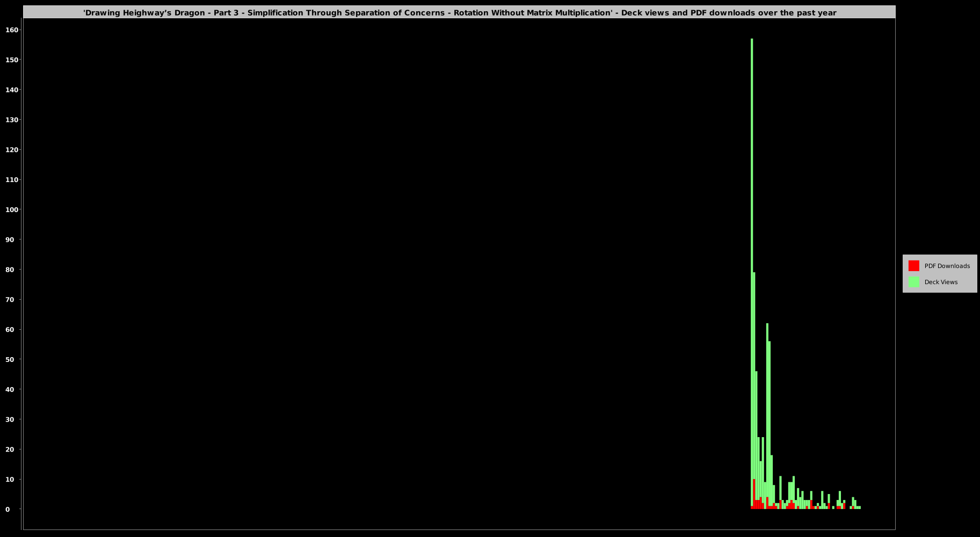Click the y-axis label 160
The height and width of the screenshot is (537, 980).
point(12,30)
